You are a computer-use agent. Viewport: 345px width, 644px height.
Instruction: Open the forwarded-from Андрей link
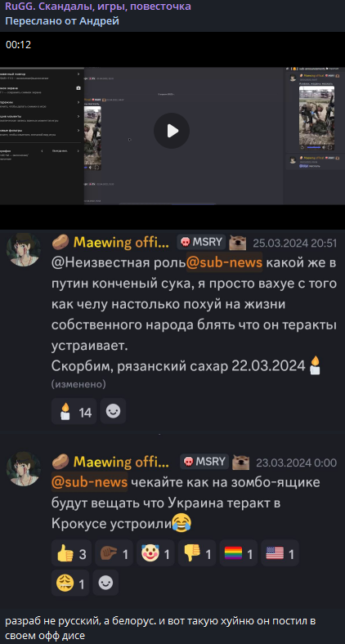62,21
